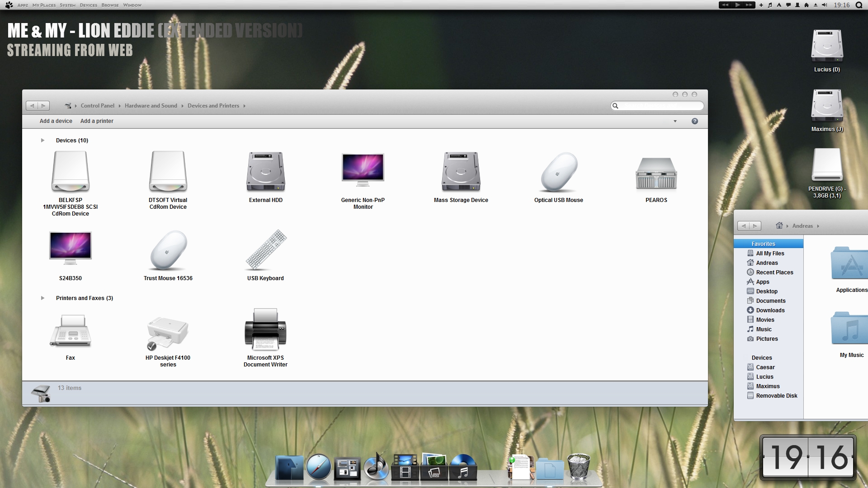
Task: Select the HP Deskjet F4100 series printer
Action: coord(168,333)
